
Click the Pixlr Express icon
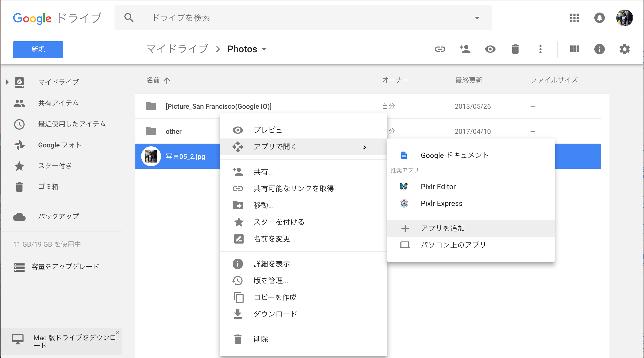[404, 203]
